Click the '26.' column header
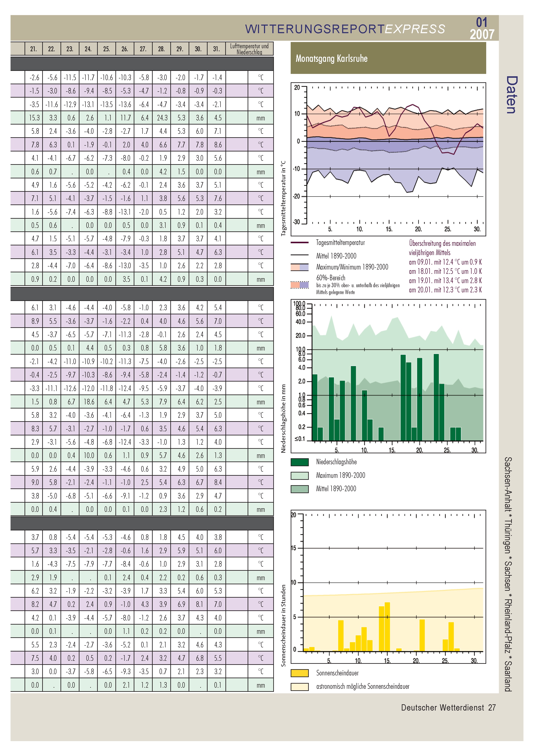 [x=125, y=49]
